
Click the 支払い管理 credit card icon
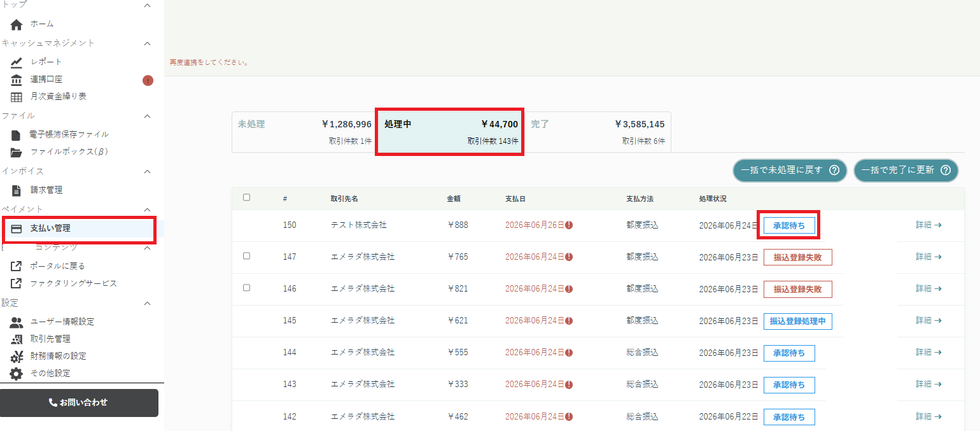[x=17, y=229]
